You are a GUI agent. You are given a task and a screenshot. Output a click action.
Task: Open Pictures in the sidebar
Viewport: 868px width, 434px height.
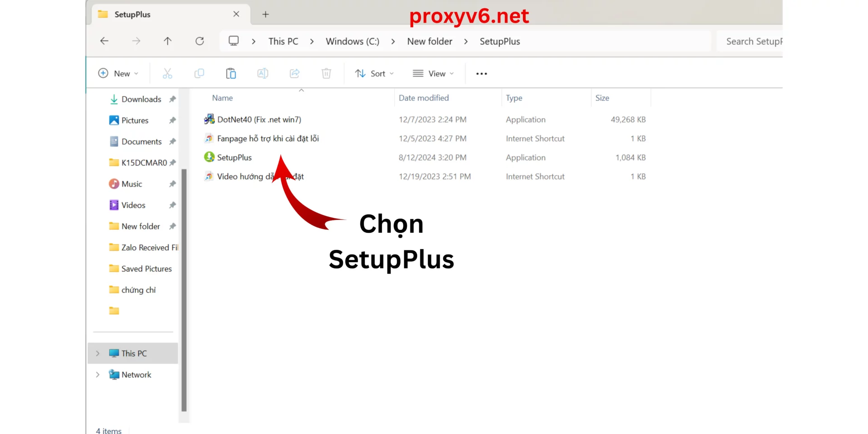(135, 120)
